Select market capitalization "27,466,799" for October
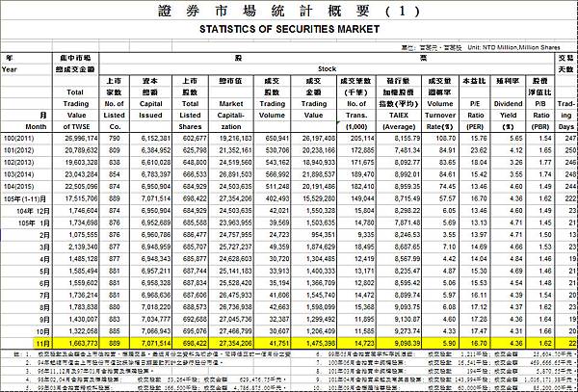The height and width of the screenshot is (392, 578). (235, 331)
